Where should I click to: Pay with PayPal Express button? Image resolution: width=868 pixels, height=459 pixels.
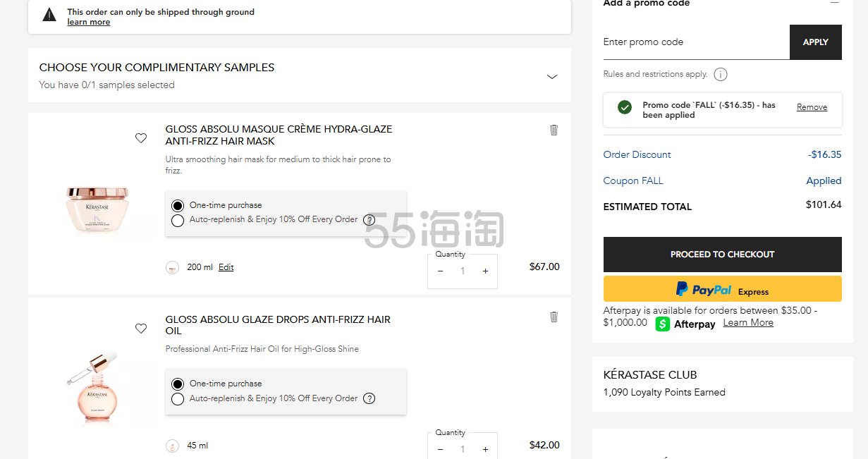pos(723,289)
